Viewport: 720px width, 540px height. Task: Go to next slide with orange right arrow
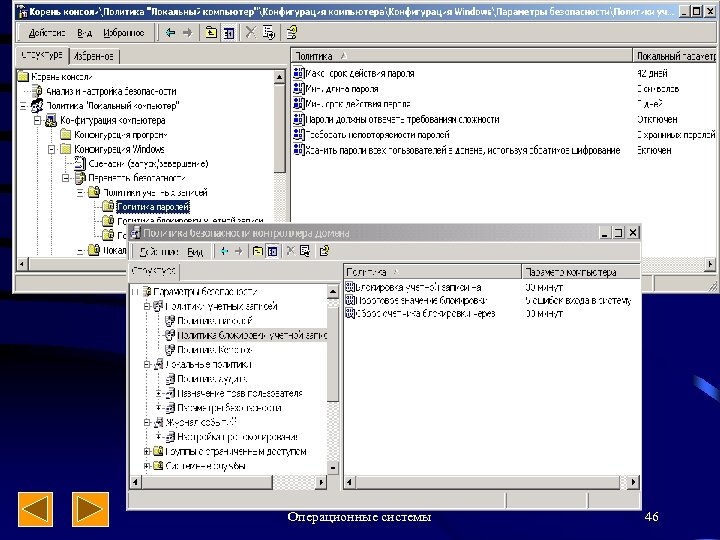90,509
